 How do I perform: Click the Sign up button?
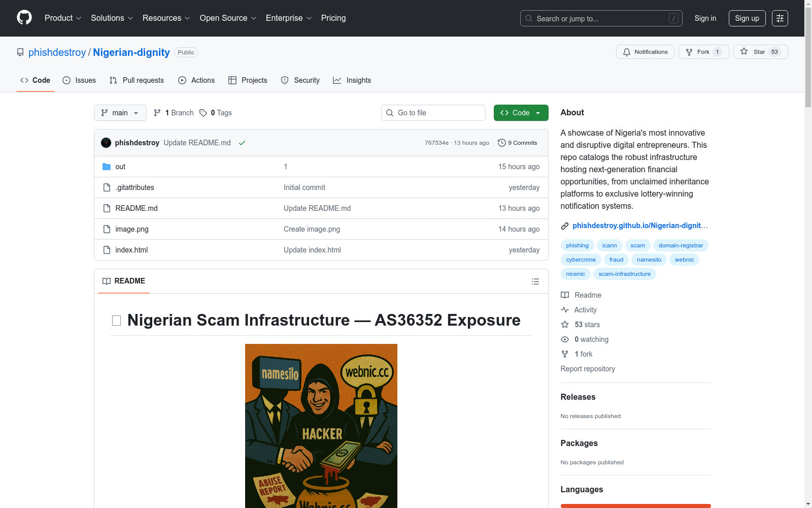[x=747, y=18]
